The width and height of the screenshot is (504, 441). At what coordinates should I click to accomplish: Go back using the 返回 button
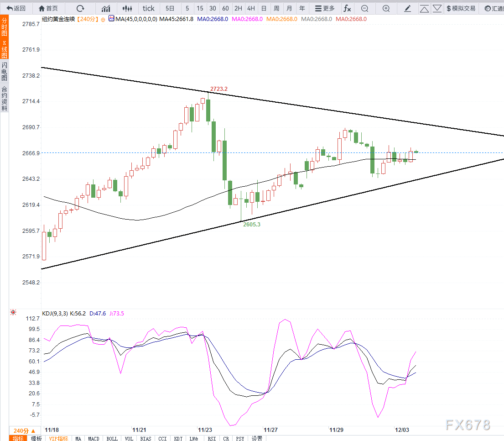[x=16, y=8]
